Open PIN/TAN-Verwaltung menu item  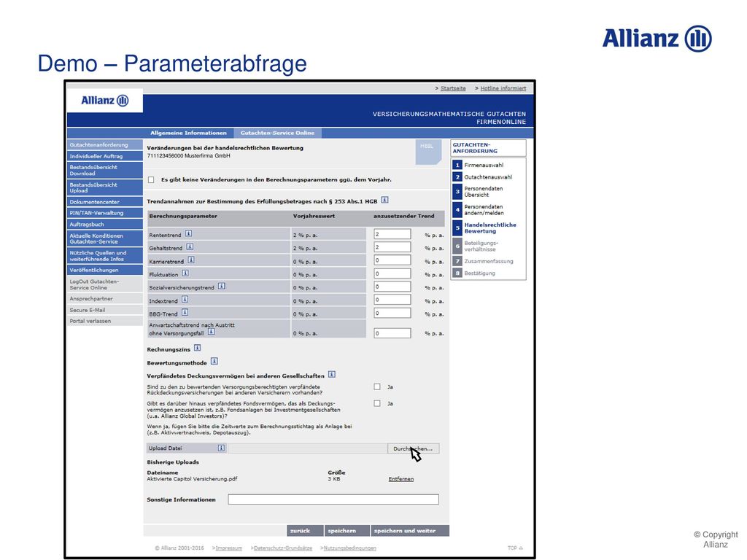tap(105, 213)
